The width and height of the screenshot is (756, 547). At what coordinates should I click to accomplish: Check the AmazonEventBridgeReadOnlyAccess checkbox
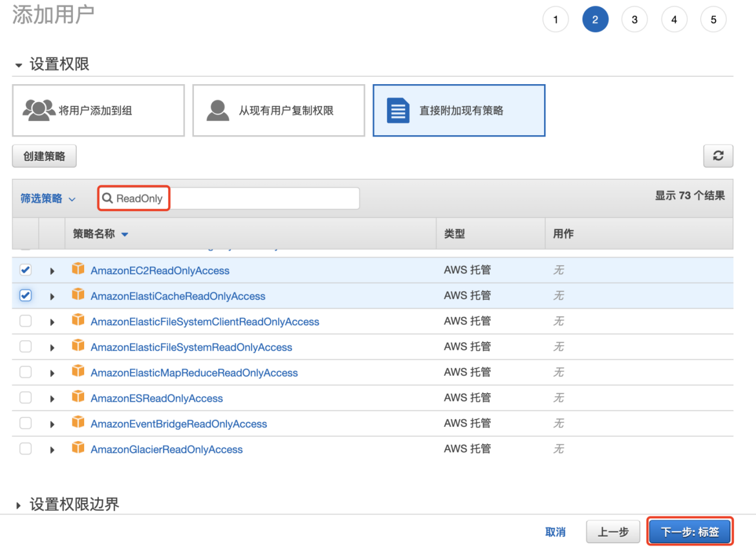[26, 423]
